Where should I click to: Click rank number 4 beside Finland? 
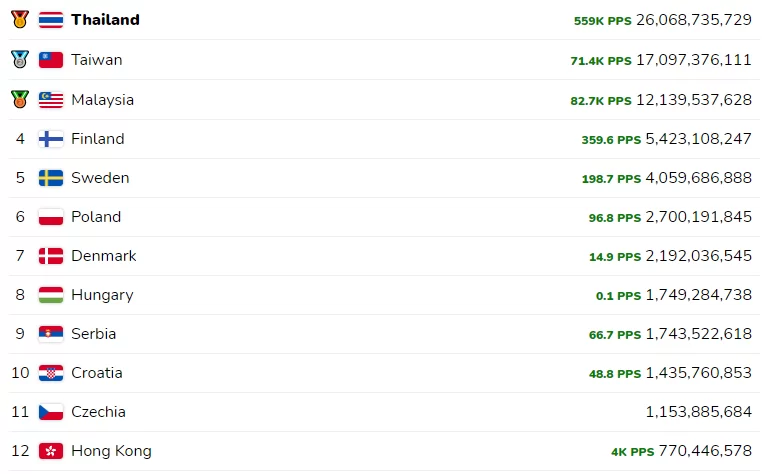20,139
